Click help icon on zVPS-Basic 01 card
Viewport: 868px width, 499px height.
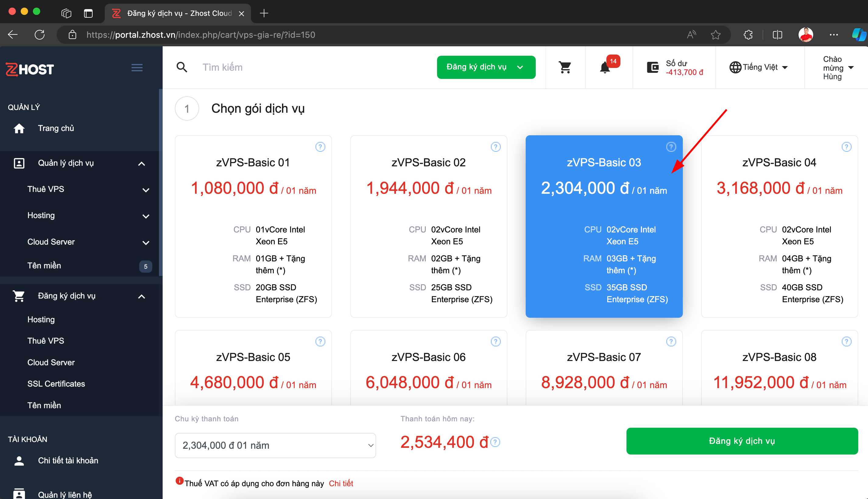pos(320,147)
